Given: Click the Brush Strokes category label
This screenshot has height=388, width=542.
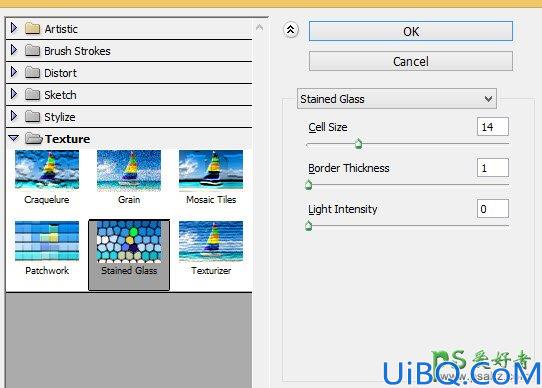Looking at the screenshot, I should [x=77, y=51].
